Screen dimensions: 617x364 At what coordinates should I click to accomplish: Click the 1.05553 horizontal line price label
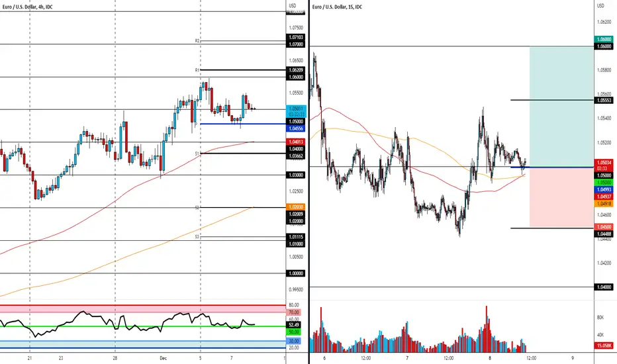pos(604,101)
